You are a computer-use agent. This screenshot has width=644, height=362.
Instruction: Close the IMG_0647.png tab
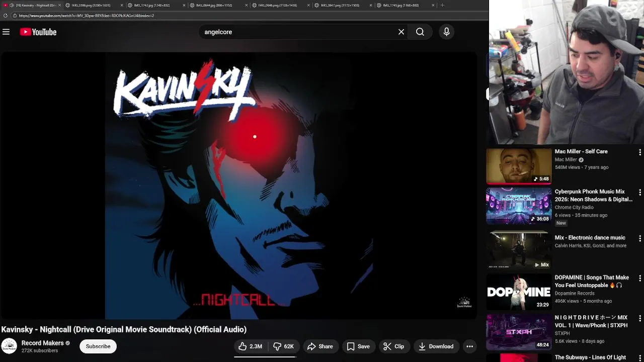[371, 5]
